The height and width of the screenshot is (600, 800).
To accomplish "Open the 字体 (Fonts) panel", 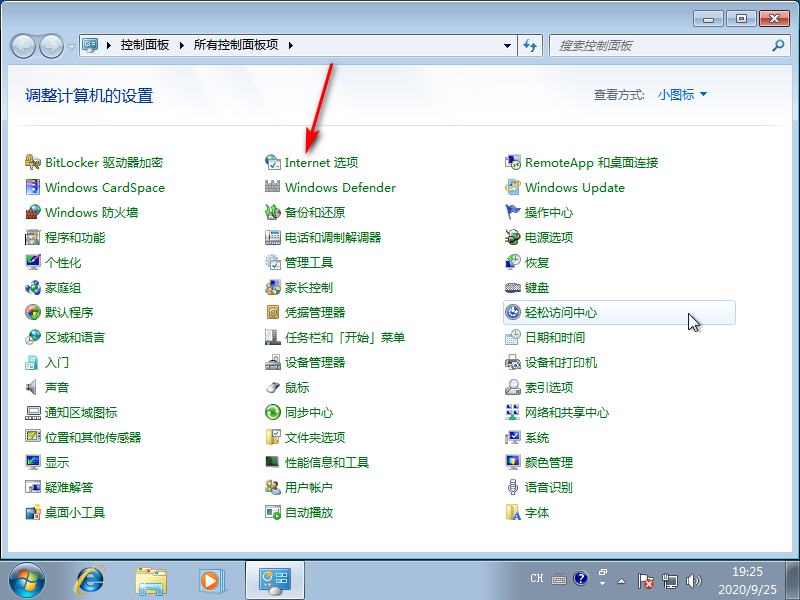I will point(536,512).
